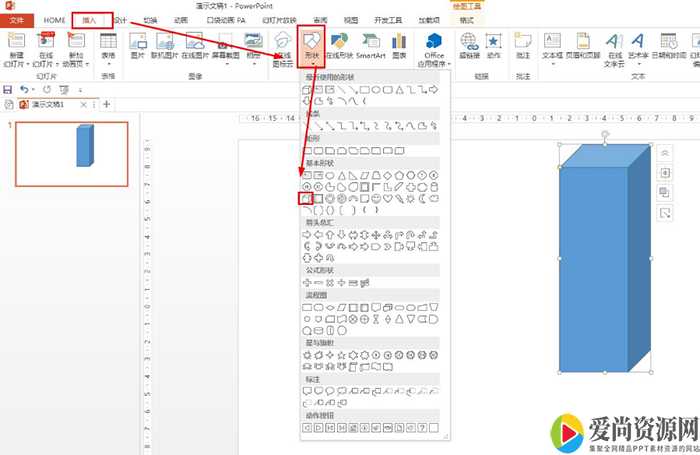The image size is (700, 455).
Task: Click the SmartArt icon in ribbon
Action: pyautogui.click(x=371, y=44)
